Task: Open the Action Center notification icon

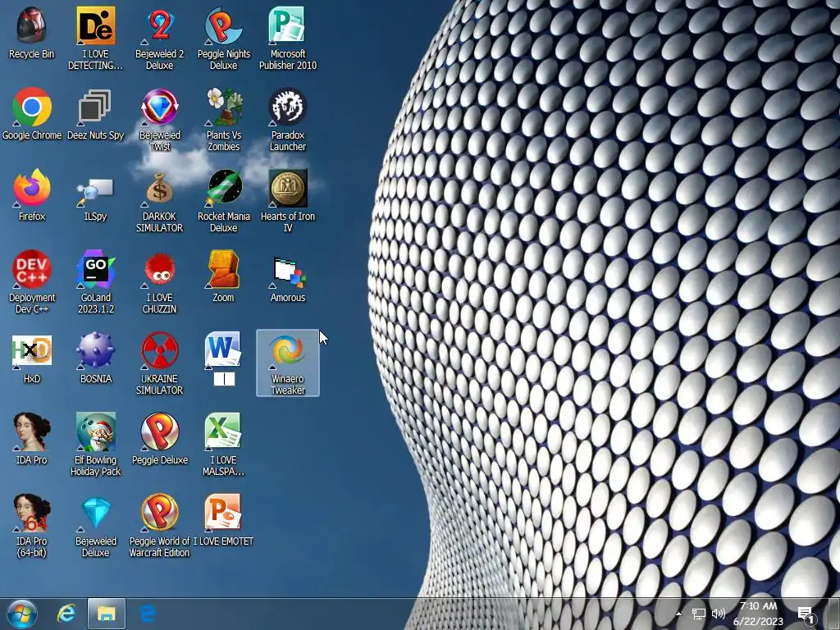Action: pyautogui.click(x=806, y=614)
